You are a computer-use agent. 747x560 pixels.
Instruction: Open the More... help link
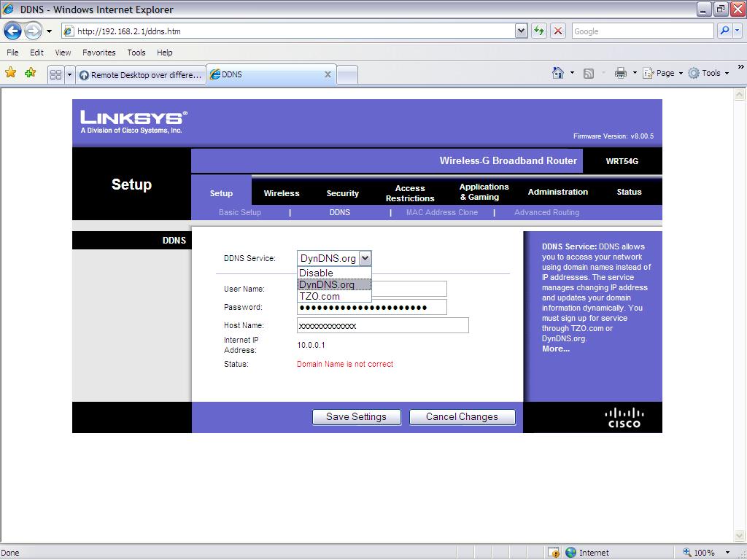point(555,349)
